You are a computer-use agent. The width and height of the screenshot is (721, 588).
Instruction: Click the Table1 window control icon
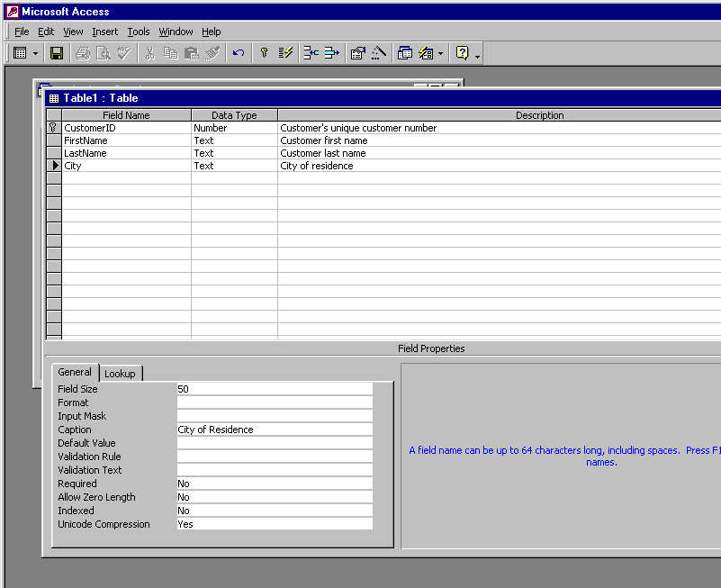pos(54,98)
